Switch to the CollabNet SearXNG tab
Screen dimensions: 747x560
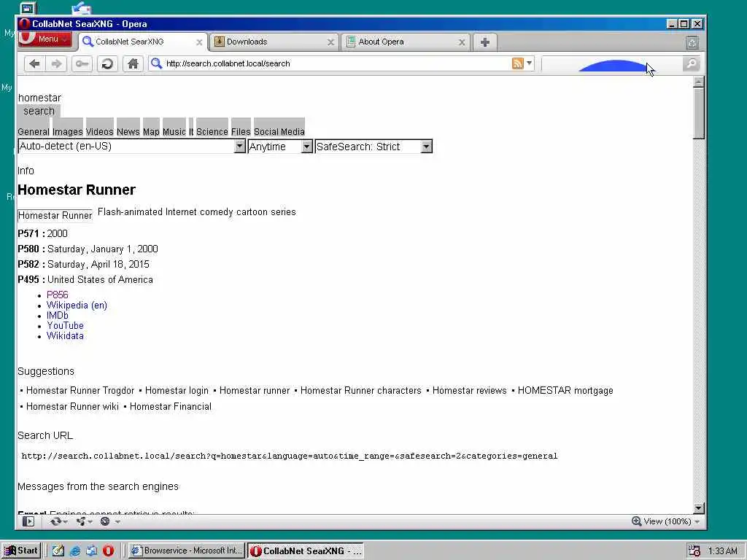[x=142, y=42]
